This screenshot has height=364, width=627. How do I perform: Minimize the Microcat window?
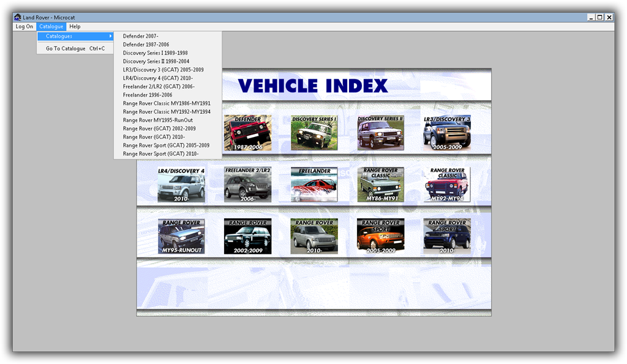(591, 17)
